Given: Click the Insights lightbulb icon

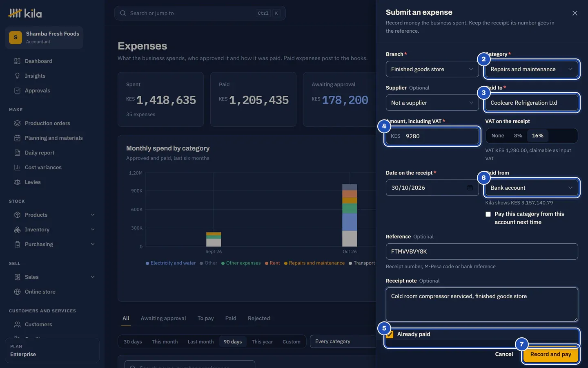Looking at the screenshot, I should [x=17, y=76].
